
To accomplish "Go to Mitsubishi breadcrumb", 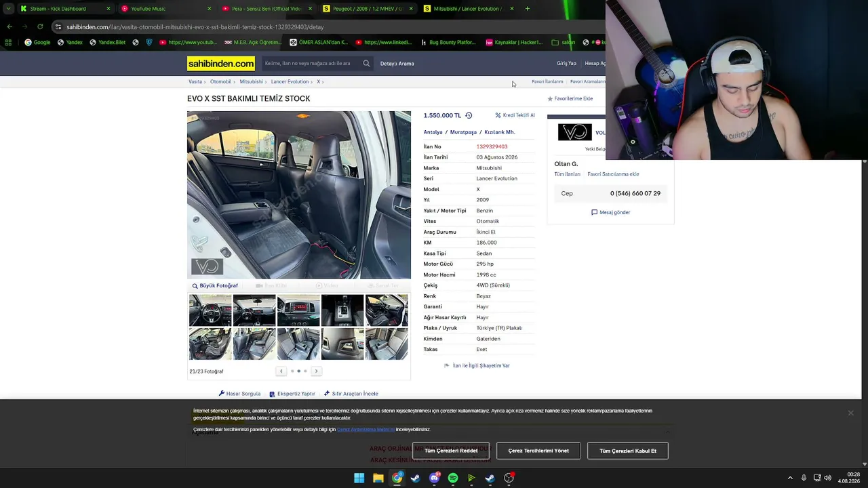I will (x=251, y=81).
